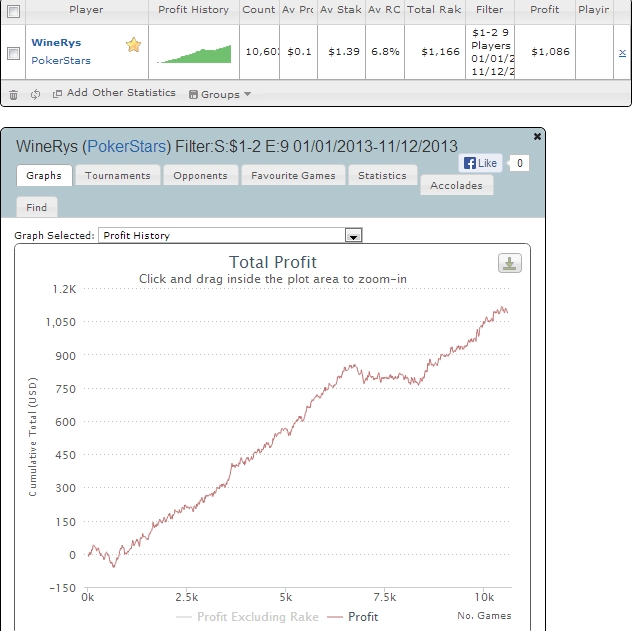Sort by the Player column header
The image size is (634, 631).
pos(86,10)
